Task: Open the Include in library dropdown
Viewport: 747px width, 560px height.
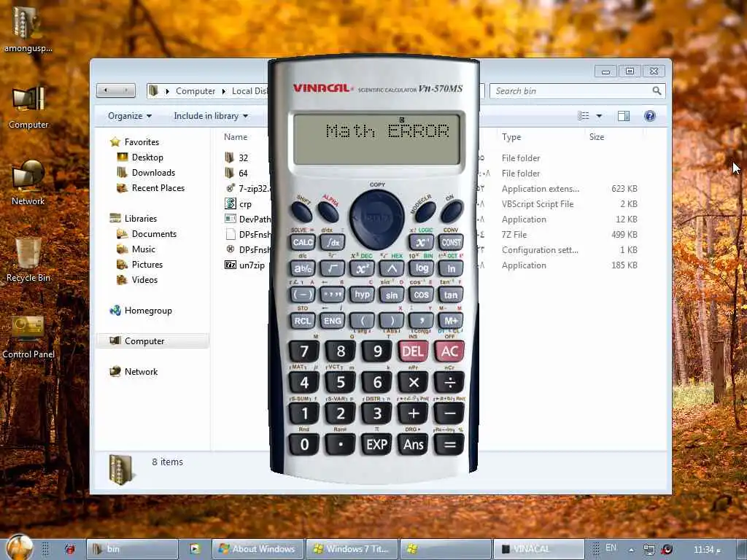Action: [x=211, y=116]
